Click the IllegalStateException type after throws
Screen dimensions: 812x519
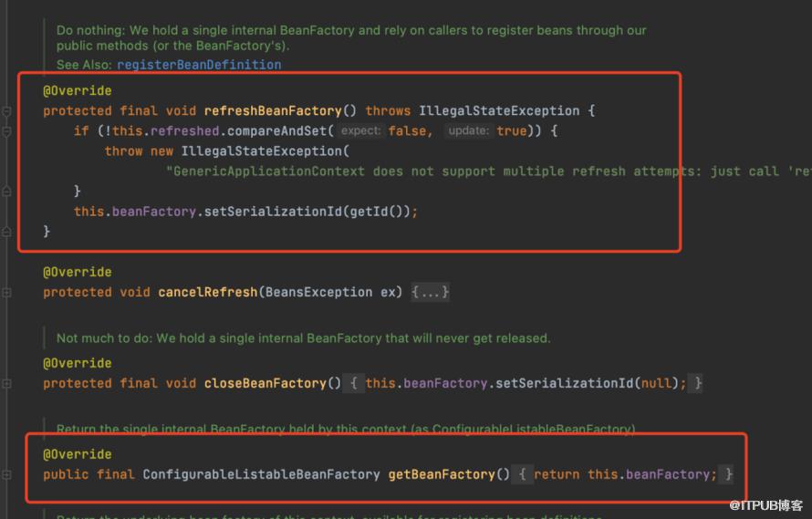(499, 111)
